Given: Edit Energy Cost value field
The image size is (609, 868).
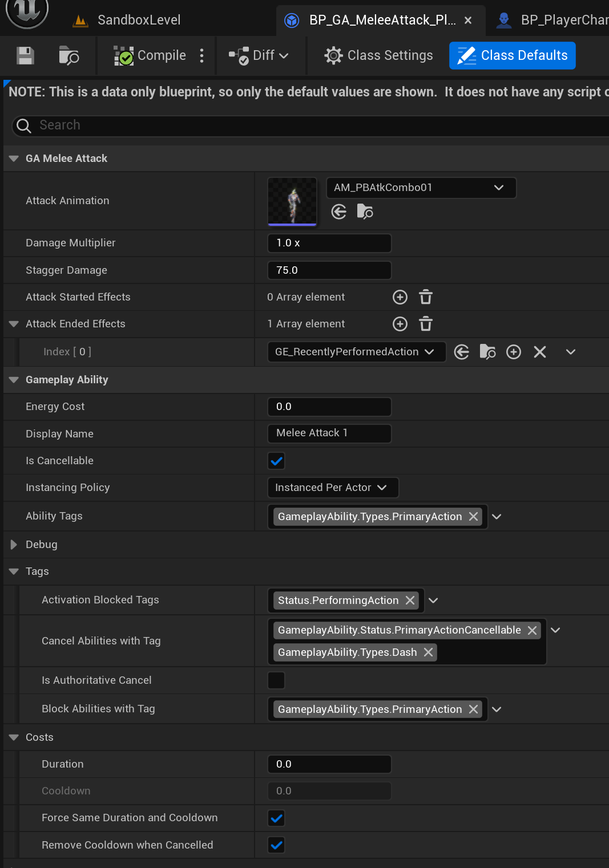Looking at the screenshot, I should click(329, 407).
